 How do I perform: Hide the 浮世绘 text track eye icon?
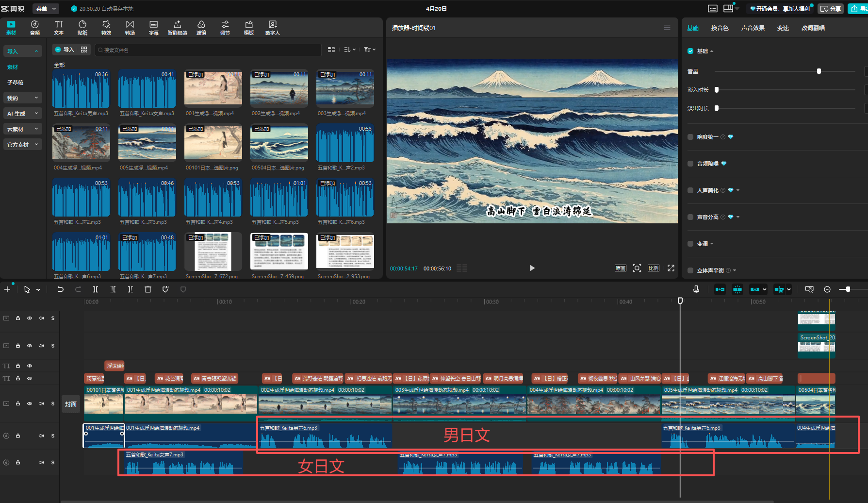pyautogui.click(x=30, y=366)
